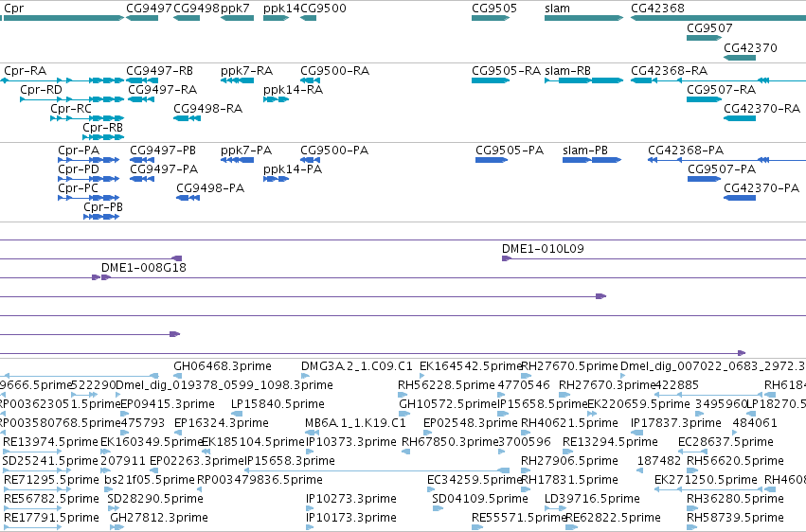Click CG9500-PA protein label

334,151
